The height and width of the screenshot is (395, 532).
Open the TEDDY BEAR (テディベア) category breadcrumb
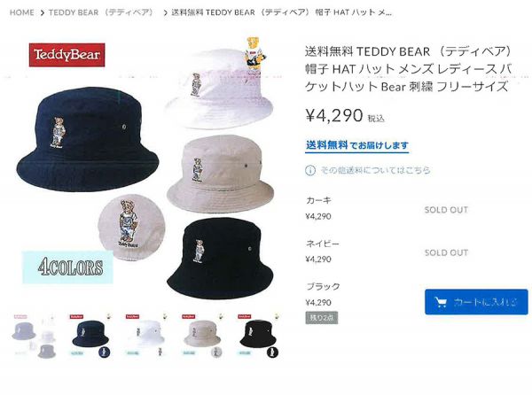[102, 12]
